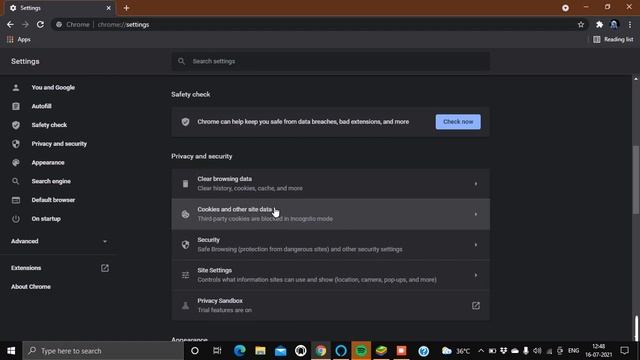Open a new browser tab

point(126,8)
